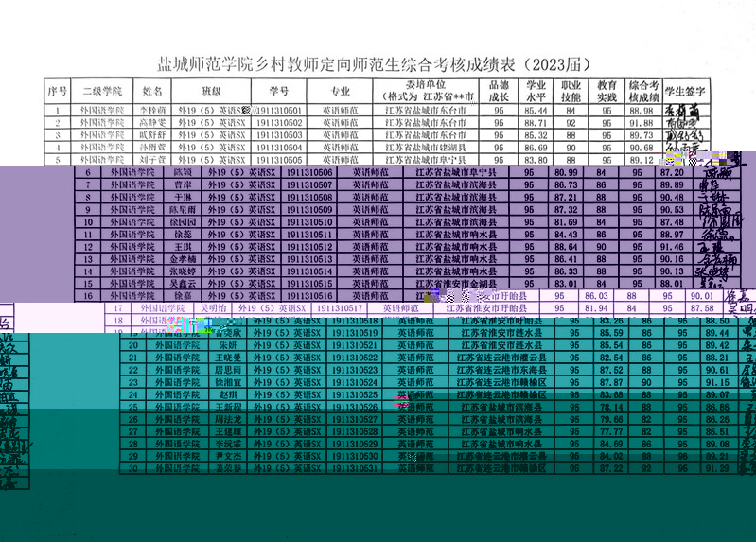Click the academic score 84.69
The width and height of the screenshot is (756, 542).
coord(611,445)
